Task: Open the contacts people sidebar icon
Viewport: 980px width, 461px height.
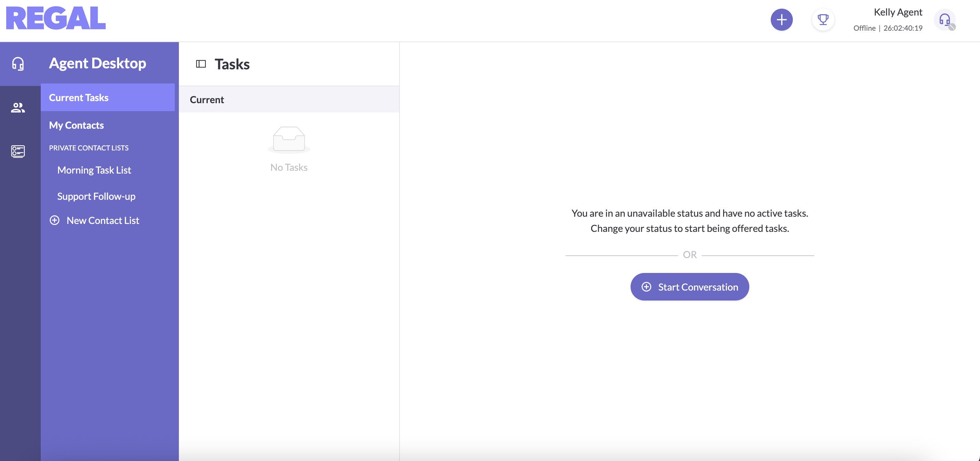Action: click(18, 108)
